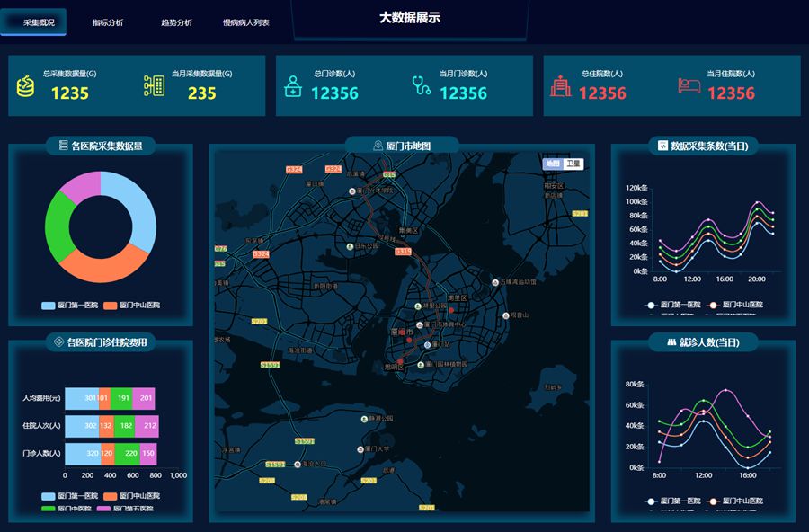
Task: Select the 采集概况 tab
Action: click(x=37, y=22)
